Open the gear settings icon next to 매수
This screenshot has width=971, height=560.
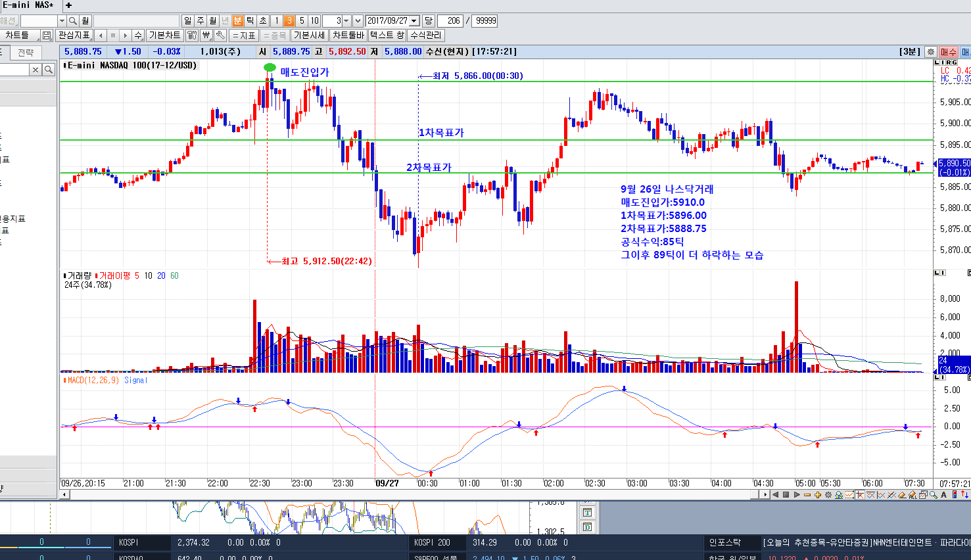(x=930, y=51)
